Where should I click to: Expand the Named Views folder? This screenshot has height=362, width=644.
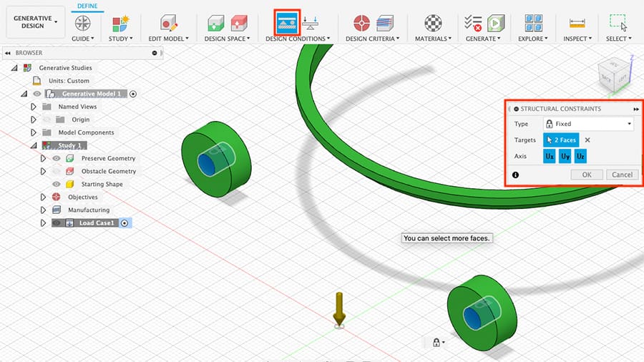coord(34,107)
